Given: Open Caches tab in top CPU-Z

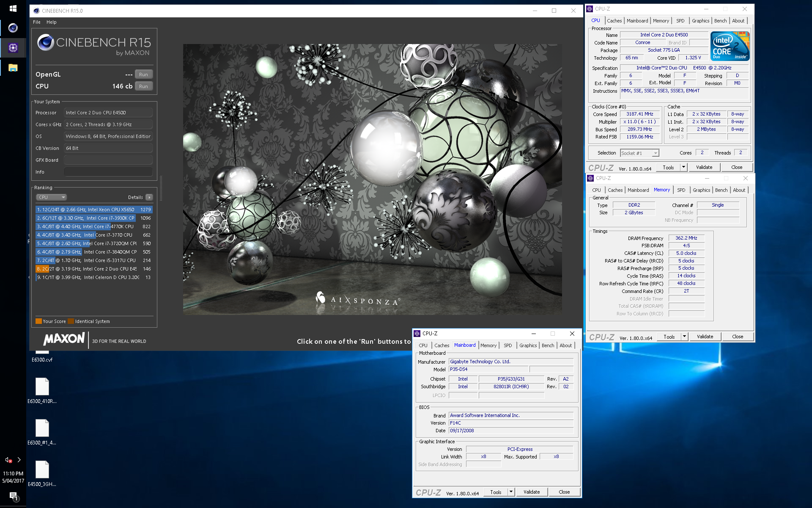Looking at the screenshot, I should 614,21.
